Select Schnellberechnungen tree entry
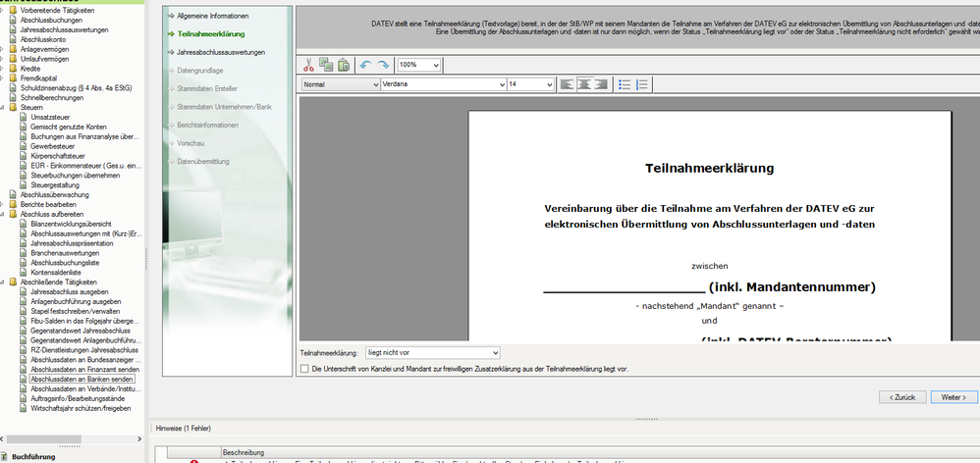Screen dimensions: 980x463 (52, 97)
